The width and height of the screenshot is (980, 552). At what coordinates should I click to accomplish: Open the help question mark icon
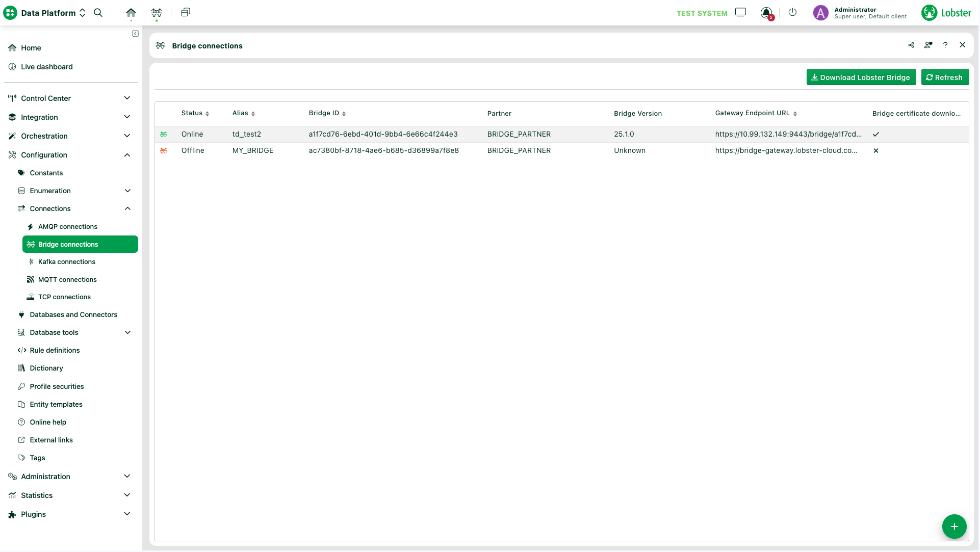click(x=945, y=45)
